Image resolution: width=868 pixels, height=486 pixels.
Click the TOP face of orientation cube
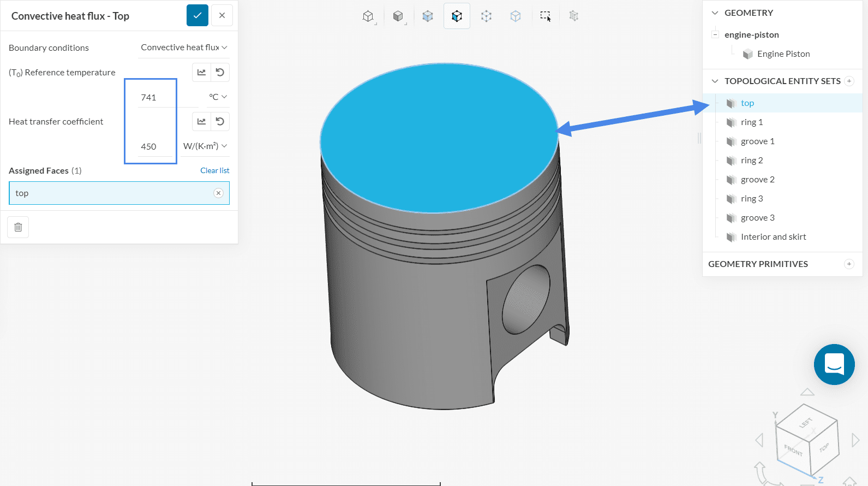824,448
